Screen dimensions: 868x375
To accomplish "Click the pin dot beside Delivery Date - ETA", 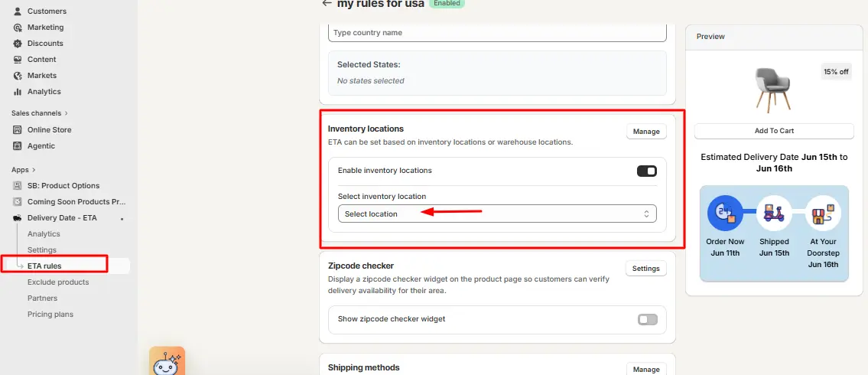I will [122, 219].
